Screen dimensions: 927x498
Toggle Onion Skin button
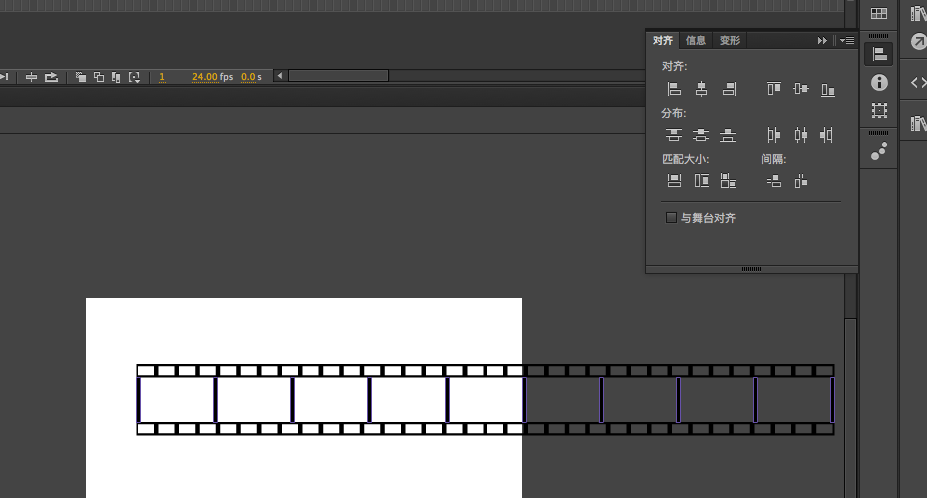point(80,77)
